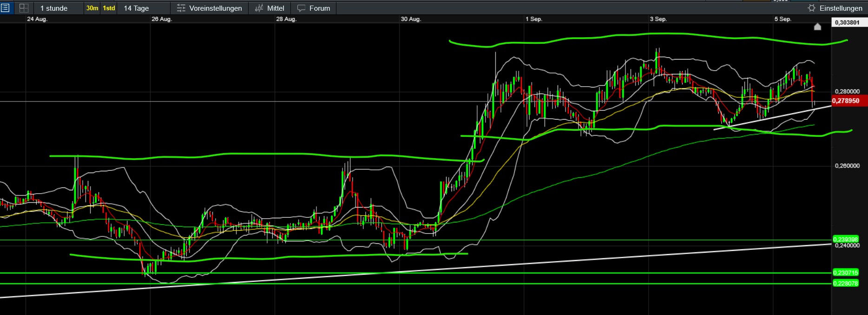Open the list view icon in toolbar

pyautogui.click(x=6, y=8)
